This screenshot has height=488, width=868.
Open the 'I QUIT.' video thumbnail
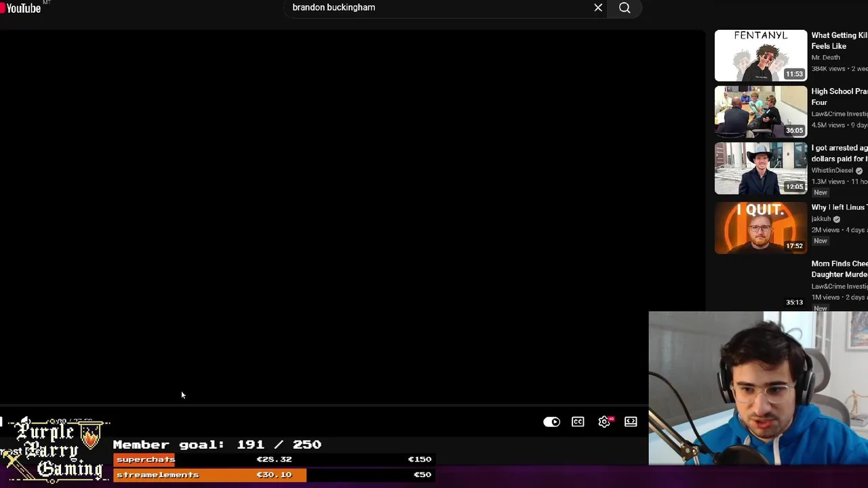click(761, 228)
